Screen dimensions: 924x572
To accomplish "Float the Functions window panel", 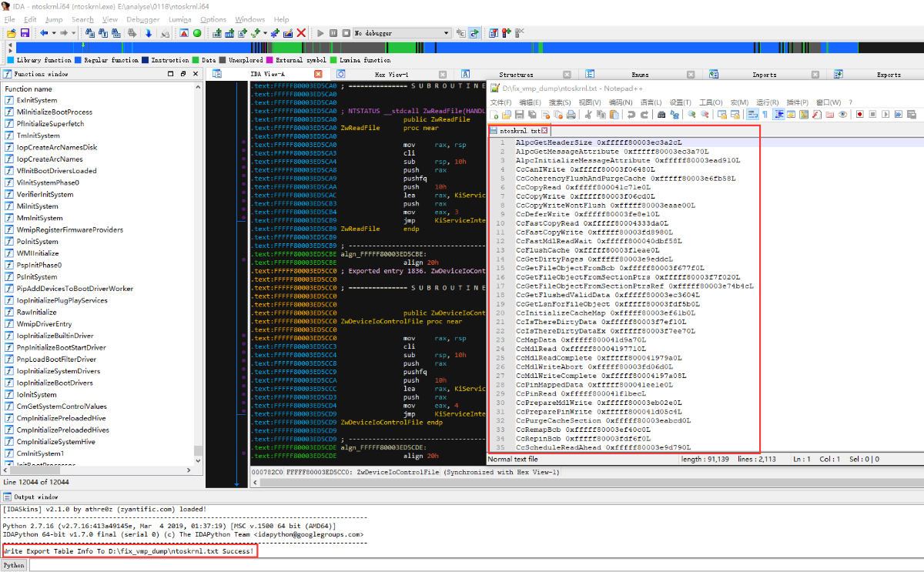I will 183,74.
